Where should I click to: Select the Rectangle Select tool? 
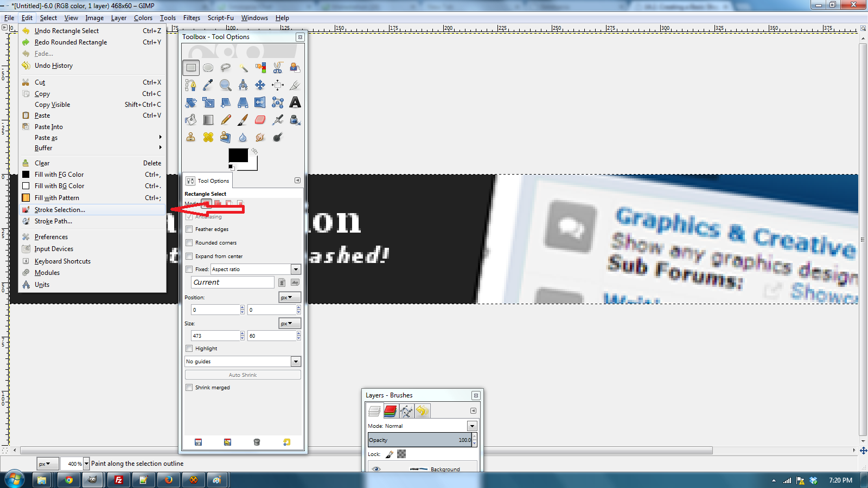pyautogui.click(x=191, y=68)
